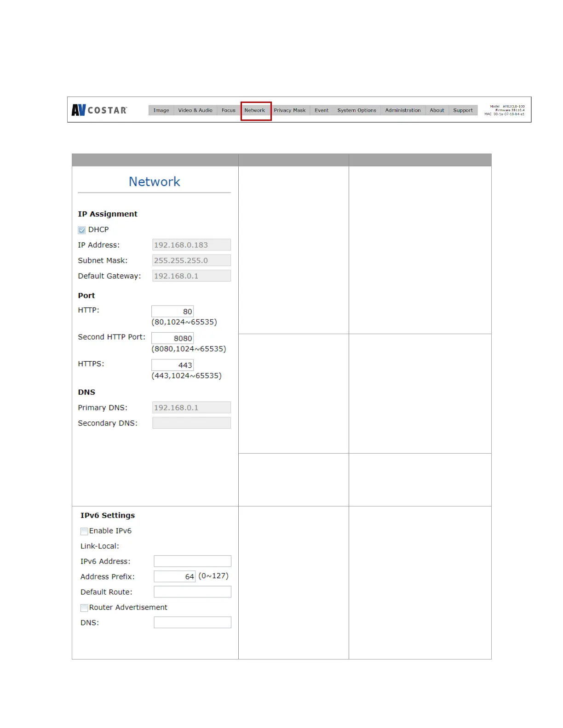The height and width of the screenshot is (728, 563).
Task: Open the Event tab
Action: [x=321, y=110]
